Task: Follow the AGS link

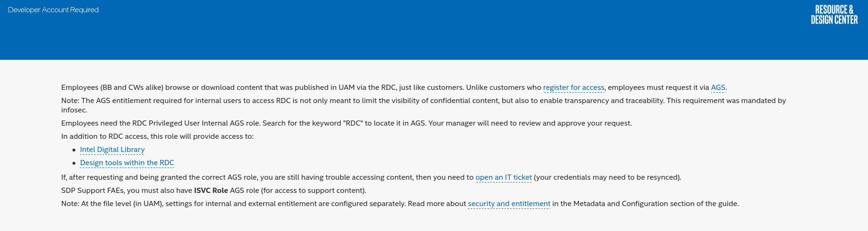Action: 718,88
